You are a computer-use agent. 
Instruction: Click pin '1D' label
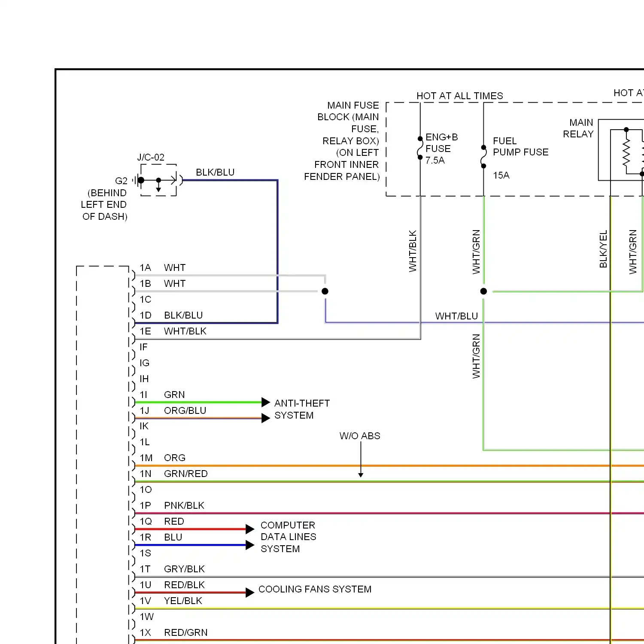146,316
